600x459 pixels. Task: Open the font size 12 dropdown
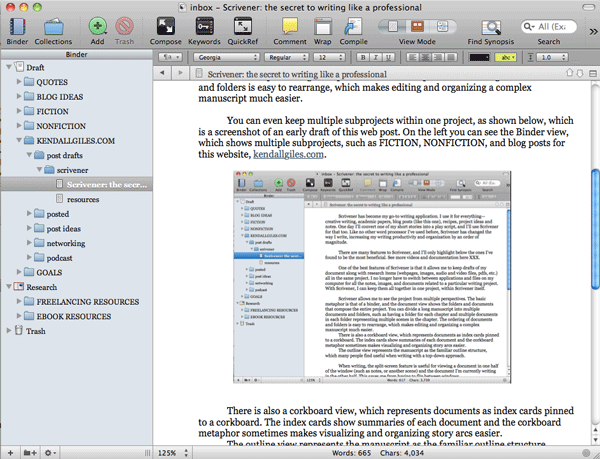pos(329,57)
